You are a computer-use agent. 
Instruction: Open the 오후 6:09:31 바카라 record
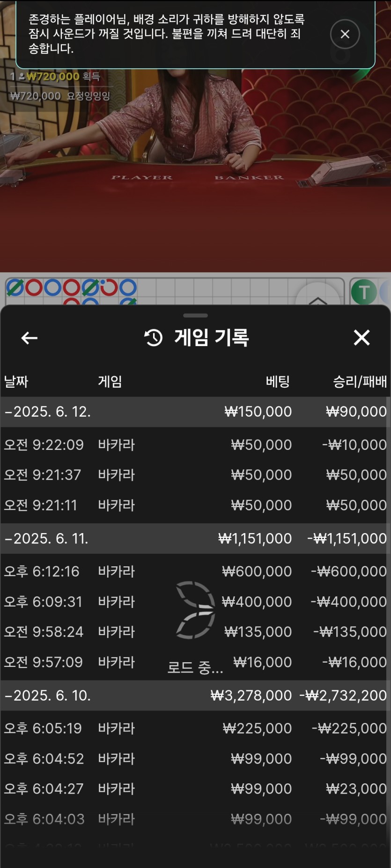point(195,601)
